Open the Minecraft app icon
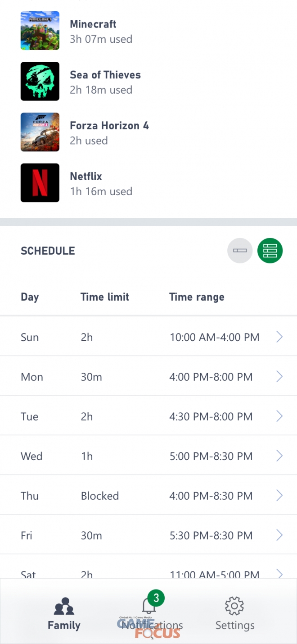The height and width of the screenshot is (644, 297). (x=40, y=31)
